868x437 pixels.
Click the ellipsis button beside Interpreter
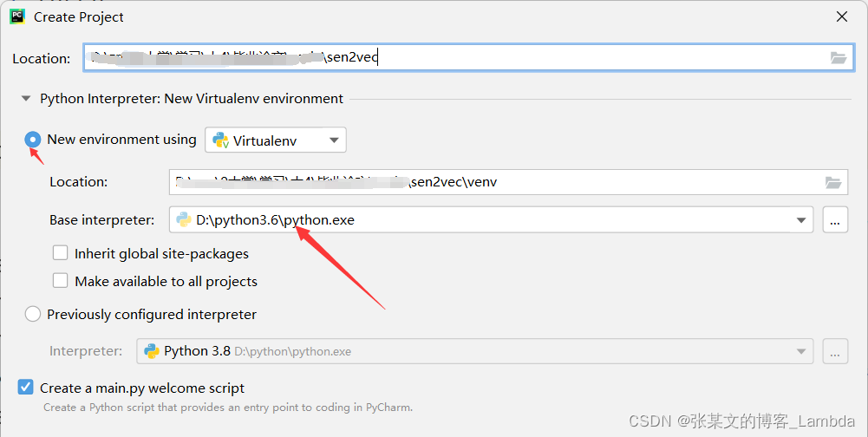tap(835, 351)
